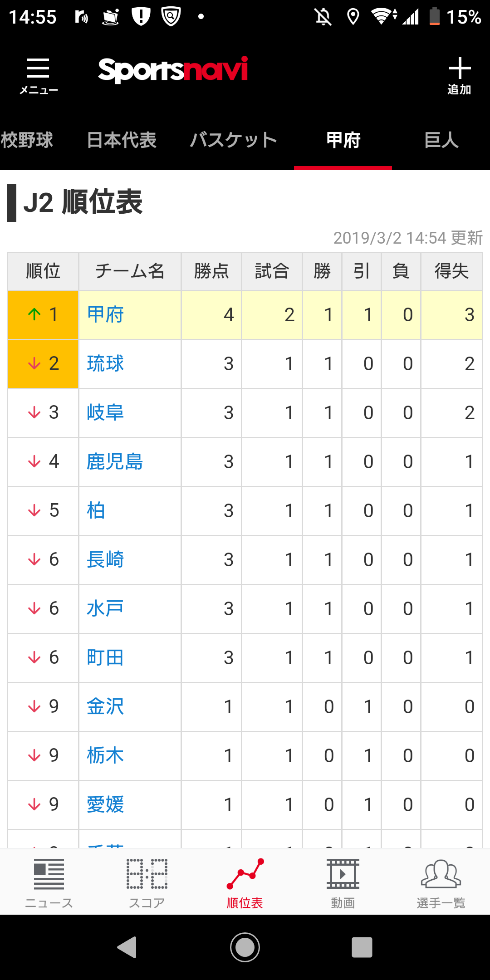Open the スコア scoreboard icon
Screen dimensions: 490x980
(147, 883)
